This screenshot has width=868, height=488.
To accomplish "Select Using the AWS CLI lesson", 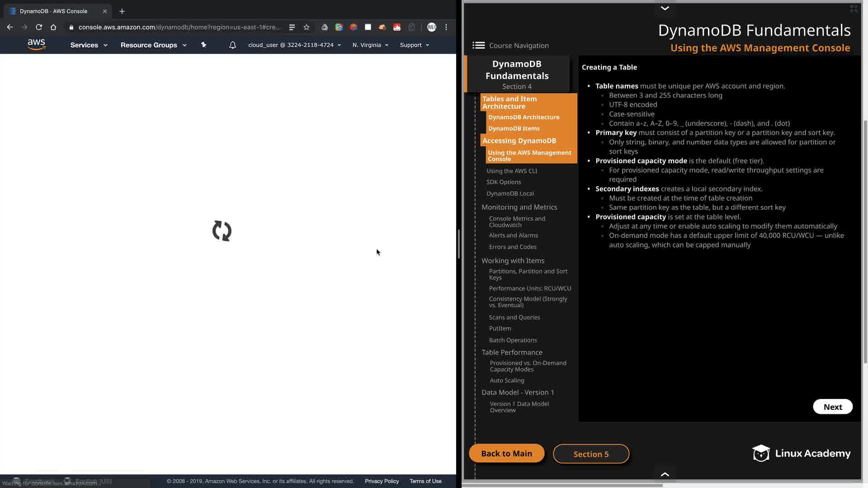I will pos(512,171).
